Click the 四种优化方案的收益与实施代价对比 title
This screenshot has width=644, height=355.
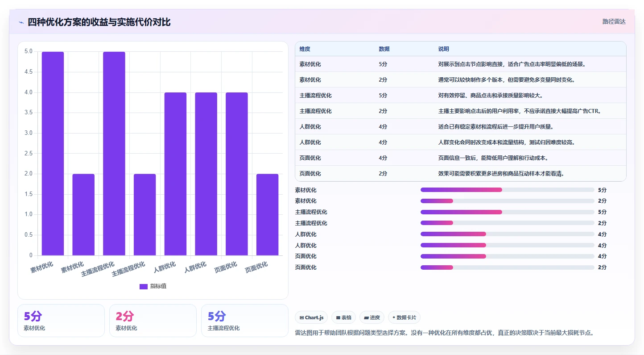(x=99, y=22)
